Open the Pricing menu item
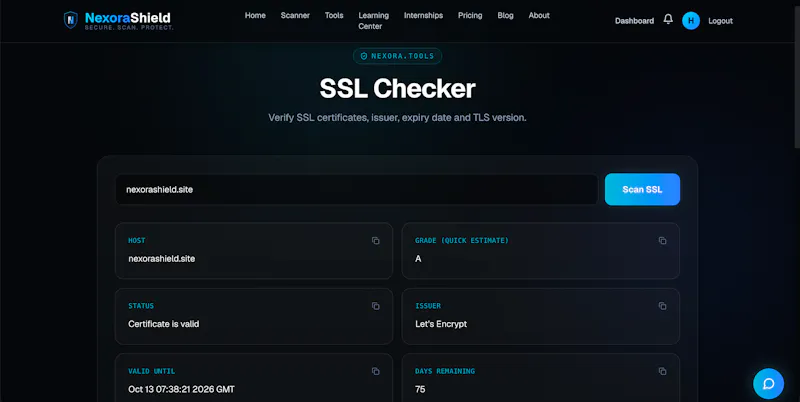800x402 pixels. coord(470,15)
